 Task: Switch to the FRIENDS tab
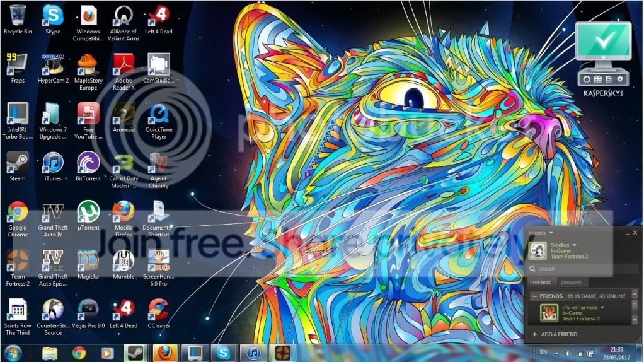click(541, 283)
